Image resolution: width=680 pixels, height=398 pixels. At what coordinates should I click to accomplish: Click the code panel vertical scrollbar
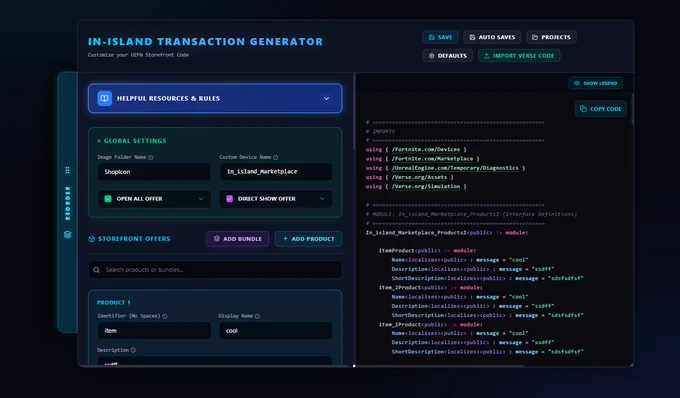(632, 109)
